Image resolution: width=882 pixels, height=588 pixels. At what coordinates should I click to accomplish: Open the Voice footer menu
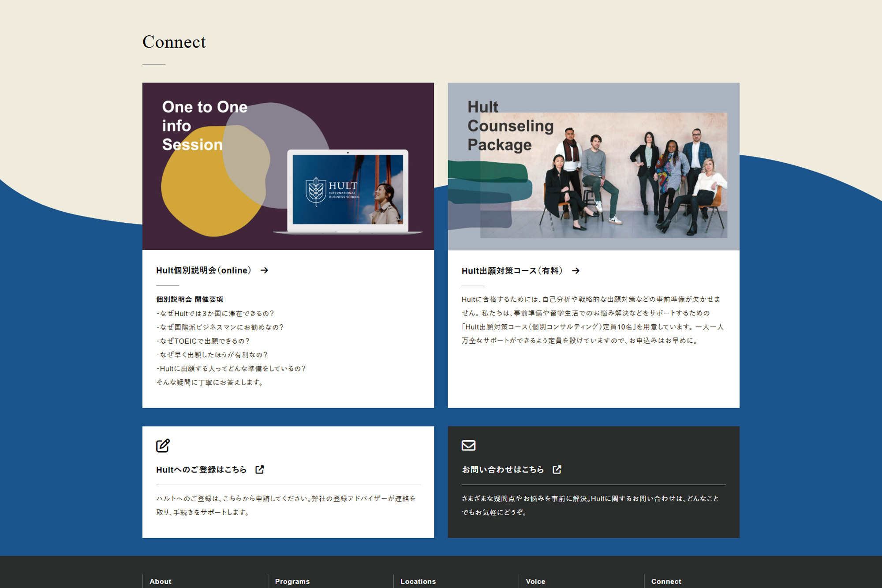[535, 581]
